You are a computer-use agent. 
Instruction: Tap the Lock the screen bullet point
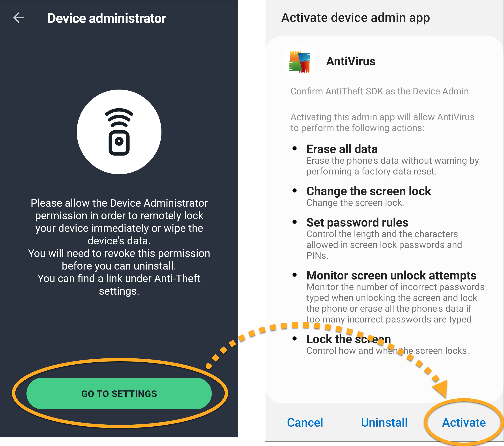coord(294,339)
